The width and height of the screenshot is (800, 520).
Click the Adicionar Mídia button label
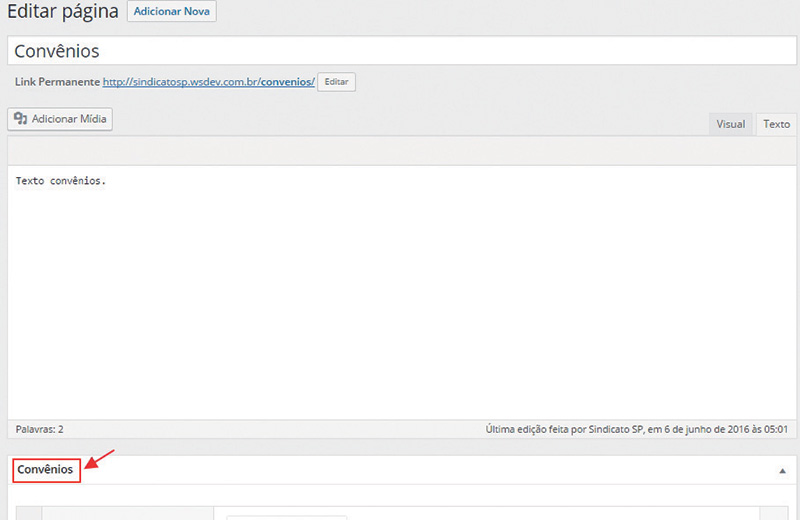coord(68,119)
